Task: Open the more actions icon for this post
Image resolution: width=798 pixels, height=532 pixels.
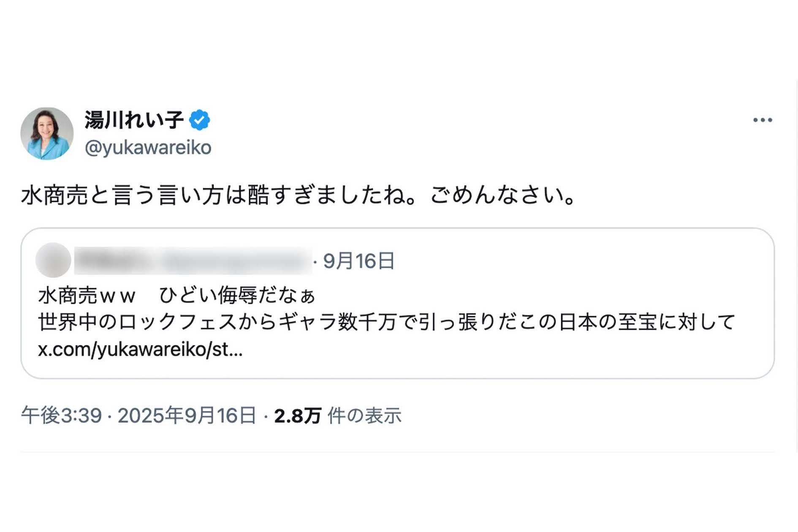Action: point(763,119)
